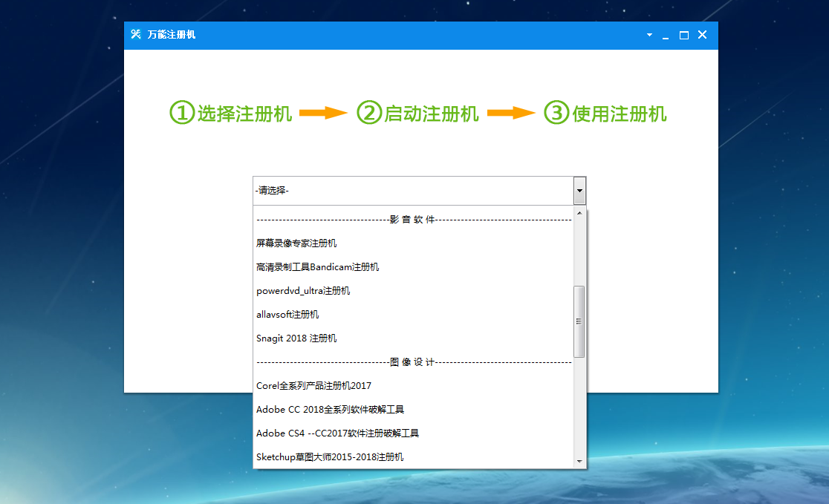Screen dimensions: 829x504
Task: Click the dropdown list scrollbar thumb
Action: 579,321
